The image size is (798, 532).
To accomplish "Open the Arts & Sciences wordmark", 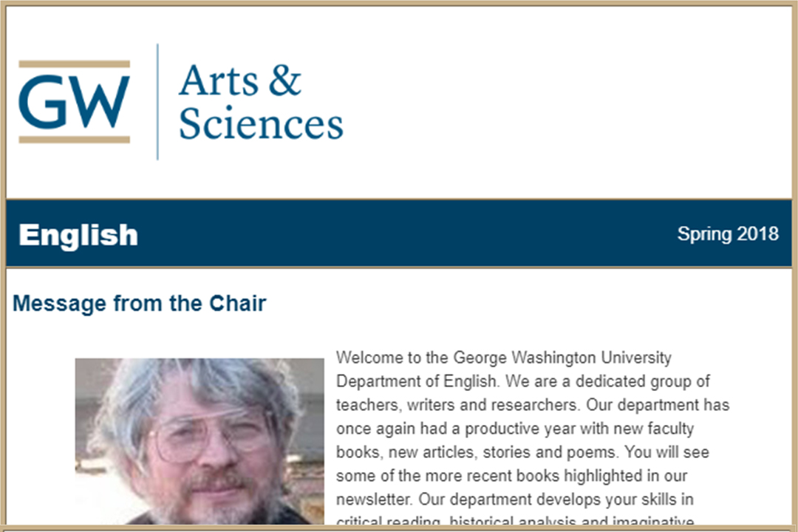I will coord(261,102).
